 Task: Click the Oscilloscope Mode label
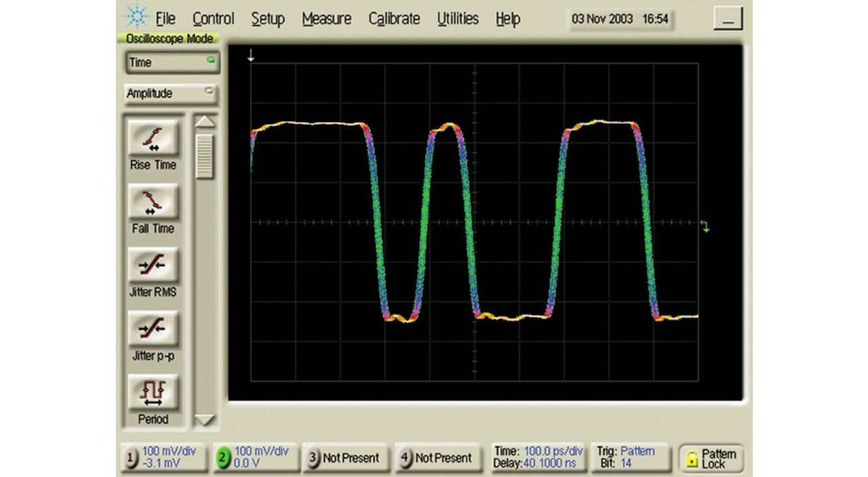click(x=170, y=39)
